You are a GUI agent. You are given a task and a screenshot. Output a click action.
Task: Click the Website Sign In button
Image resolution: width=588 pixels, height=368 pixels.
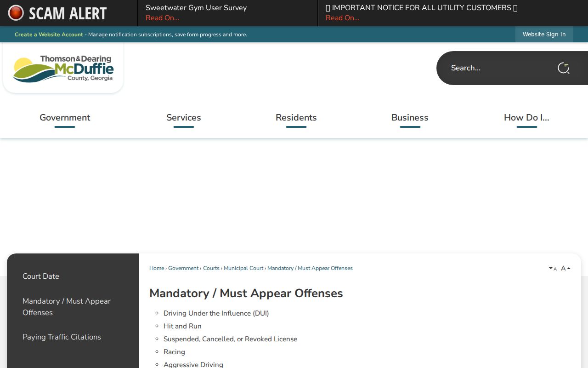(544, 34)
